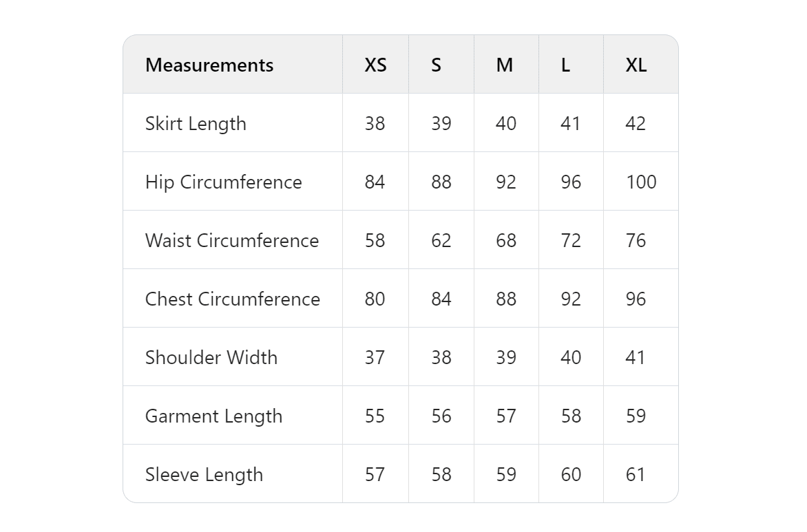Click the Measurements column header
807x532 pixels.
[x=209, y=65]
